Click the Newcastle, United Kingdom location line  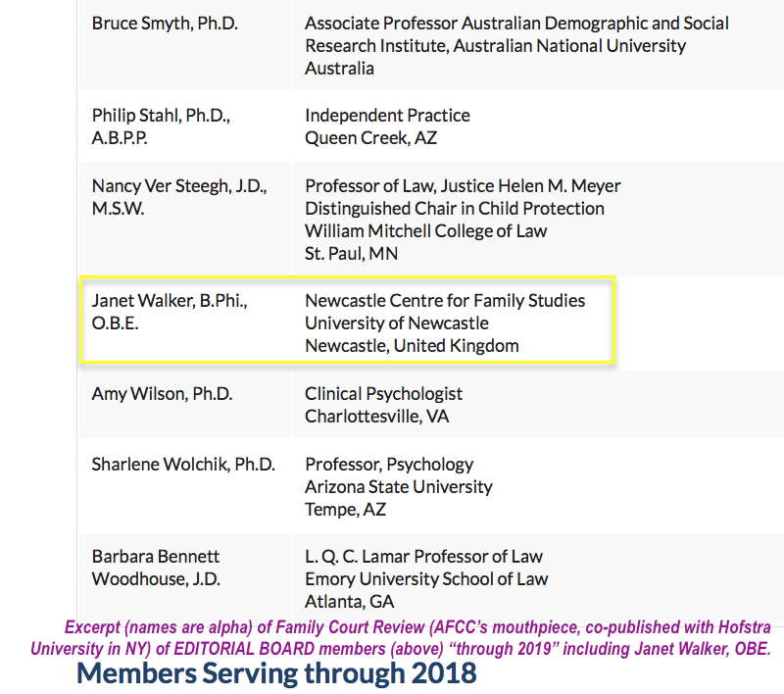pos(412,346)
